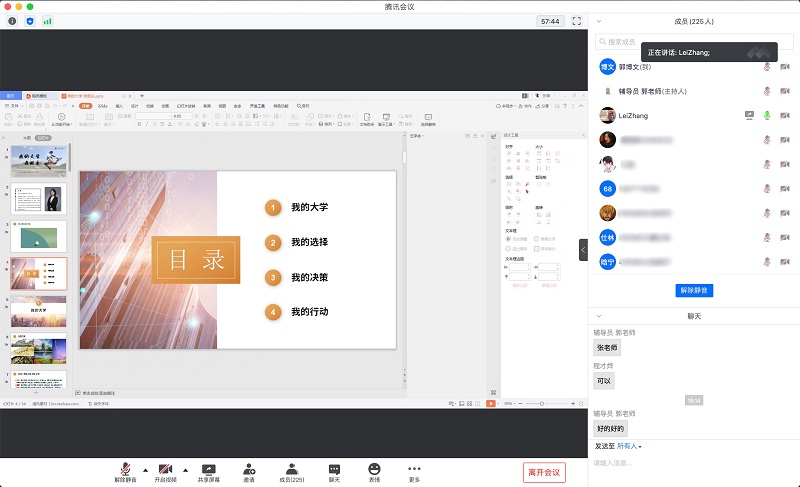This screenshot has width=800, height=487.
Task: Toggle LeiZhang's green microphone icon
Action: point(768,115)
